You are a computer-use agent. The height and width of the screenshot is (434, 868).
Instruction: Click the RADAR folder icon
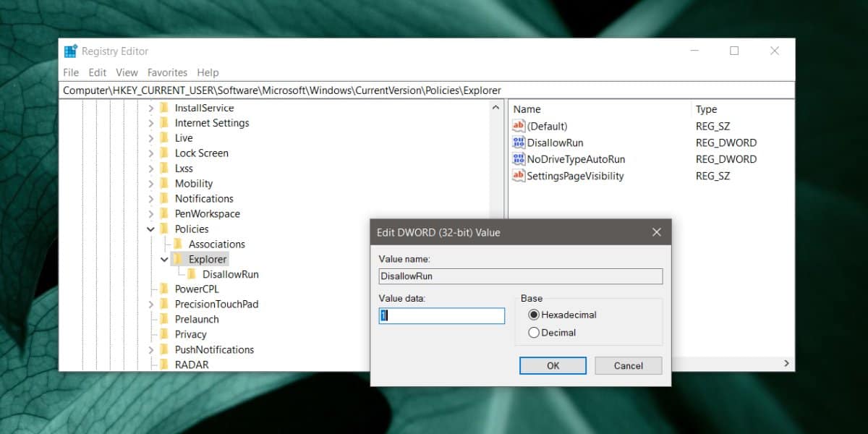click(165, 365)
